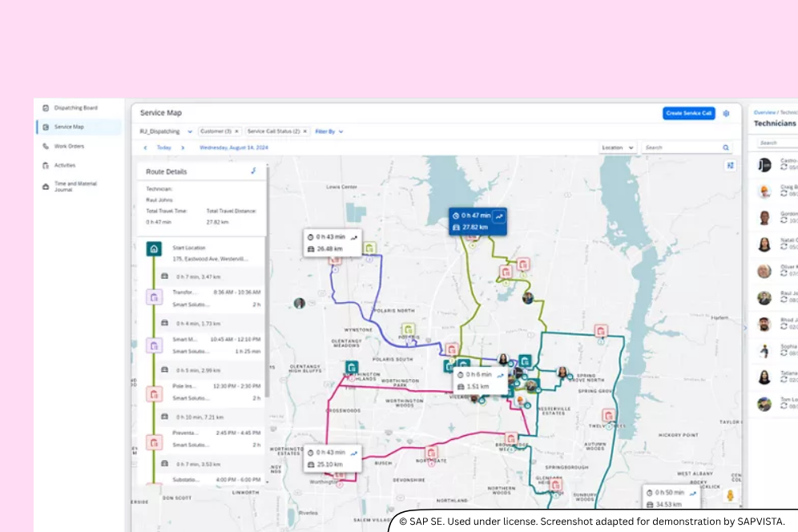
Task: Select the 1.51 km route callout
Action: [x=481, y=381]
